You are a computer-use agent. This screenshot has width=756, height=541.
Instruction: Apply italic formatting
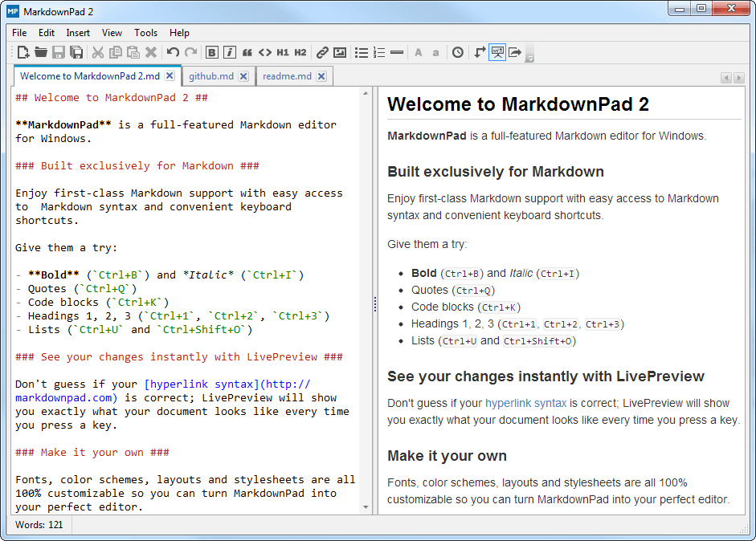tap(229, 51)
